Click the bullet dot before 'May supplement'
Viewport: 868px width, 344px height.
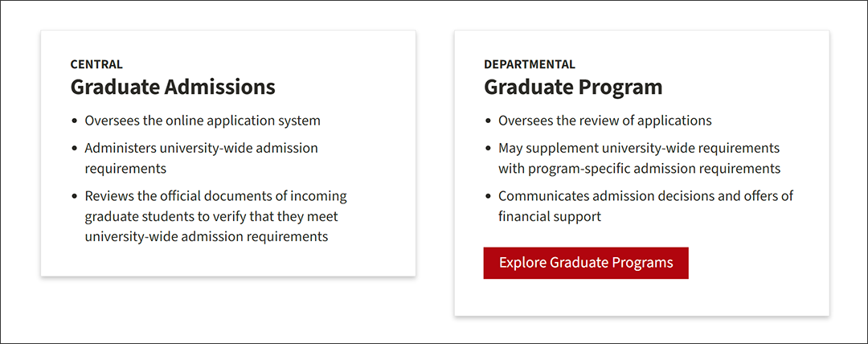point(488,149)
